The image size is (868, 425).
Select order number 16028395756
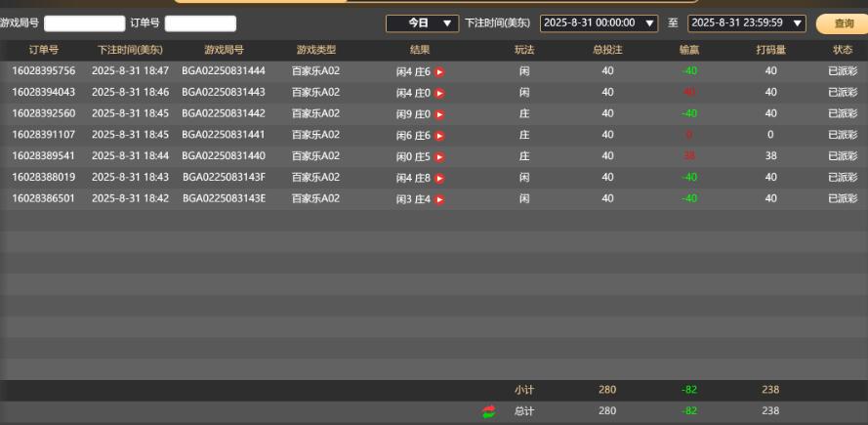click(x=43, y=71)
